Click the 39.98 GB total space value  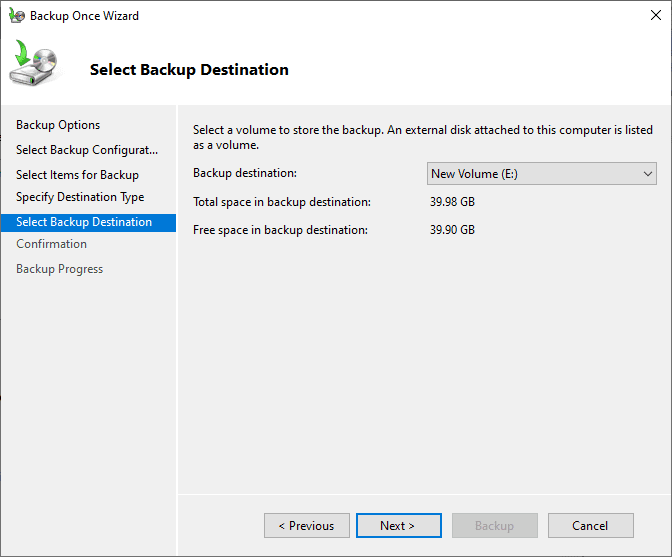pos(452,202)
